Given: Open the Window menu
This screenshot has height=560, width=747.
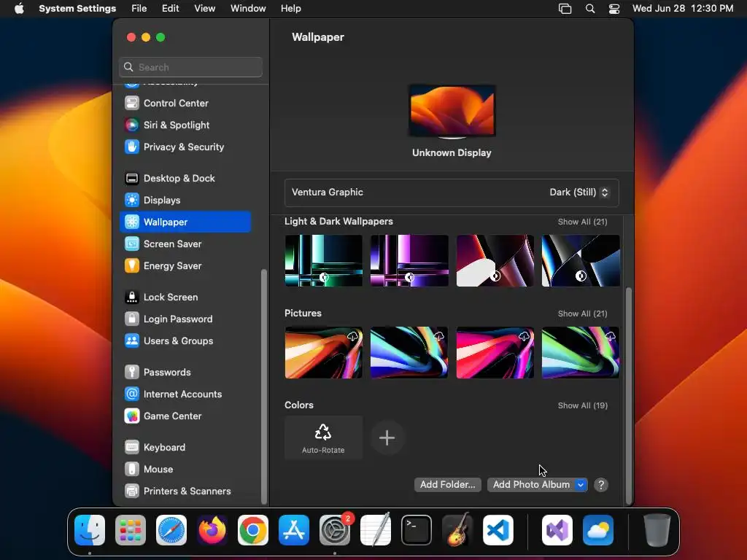Looking at the screenshot, I should tap(248, 9).
